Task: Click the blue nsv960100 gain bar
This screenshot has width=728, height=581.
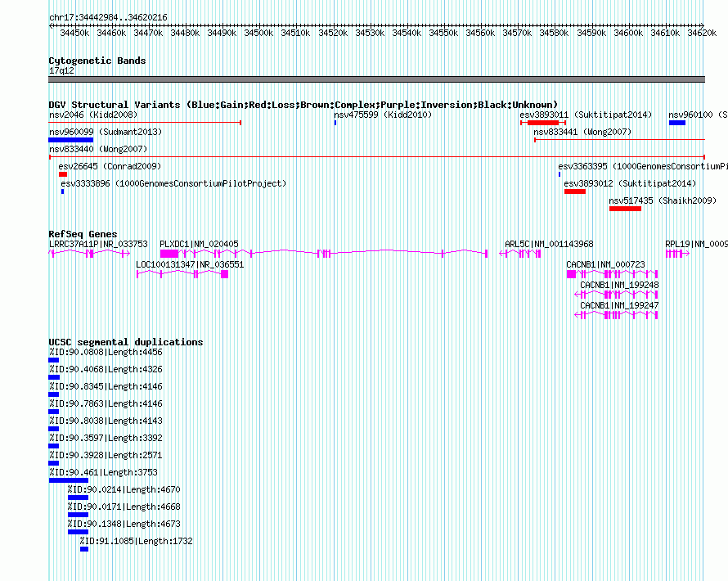Action: click(677, 123)
